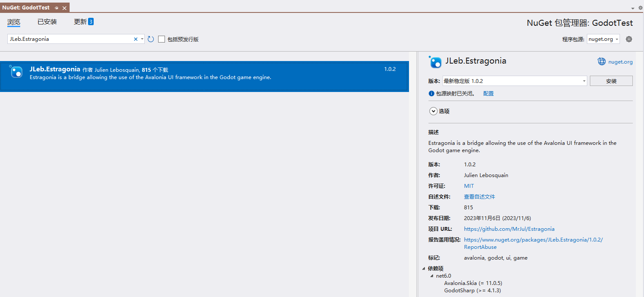Click the 安装 install button

pos(611,81)
